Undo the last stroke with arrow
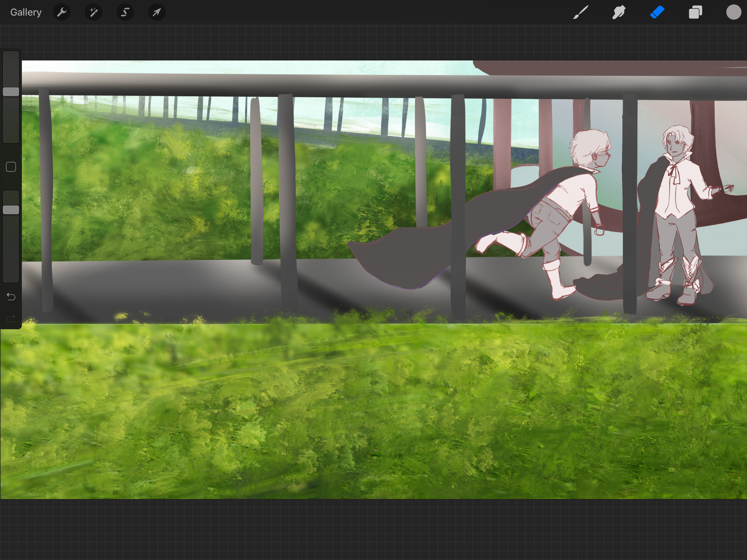This screenshot has width=747, height=560. coord(11,297)
